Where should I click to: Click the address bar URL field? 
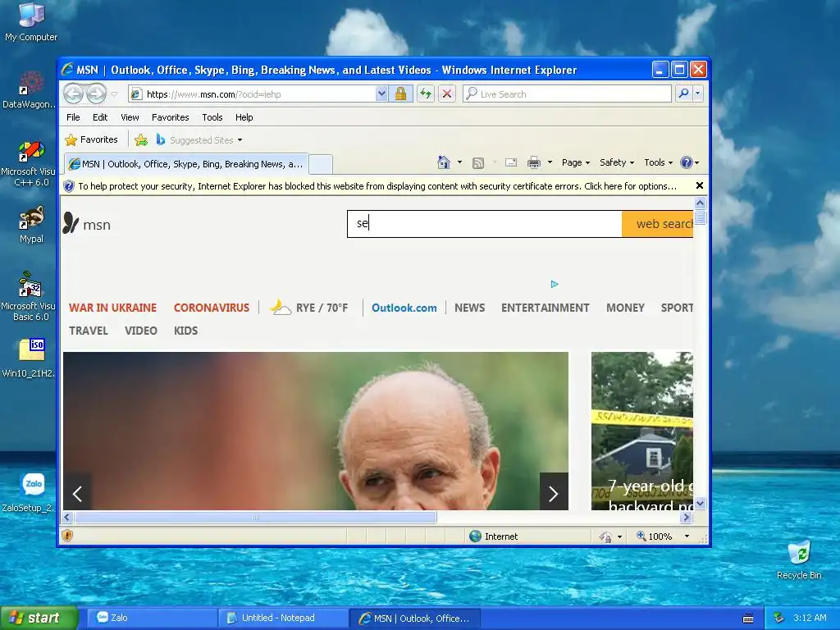point(252,94)
